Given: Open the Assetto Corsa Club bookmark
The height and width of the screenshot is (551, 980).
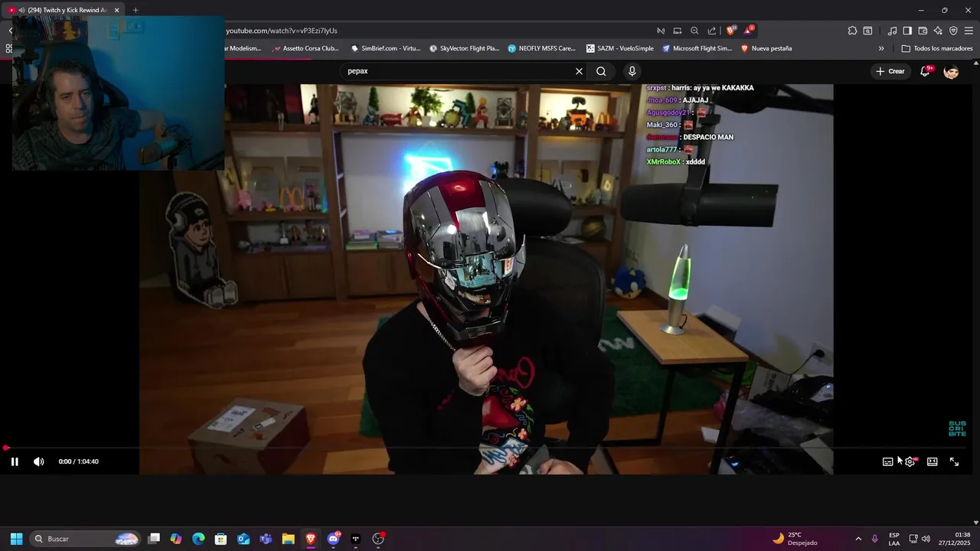Looking at the screenshot, I should [x=305, y=48].
